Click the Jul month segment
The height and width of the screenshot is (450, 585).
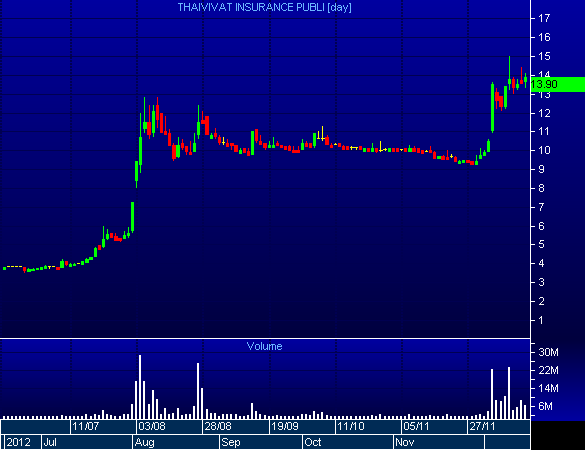[x=87, y=442]
